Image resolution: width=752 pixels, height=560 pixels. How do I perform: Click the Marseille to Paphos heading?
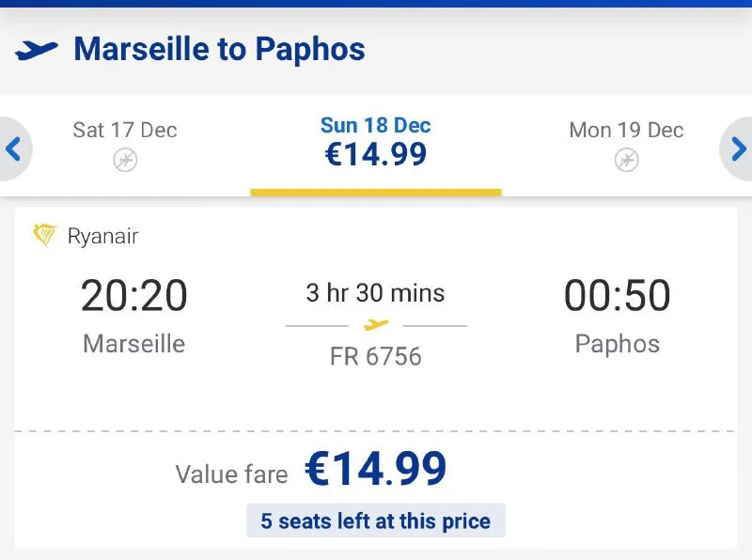[x=219, y=49]
